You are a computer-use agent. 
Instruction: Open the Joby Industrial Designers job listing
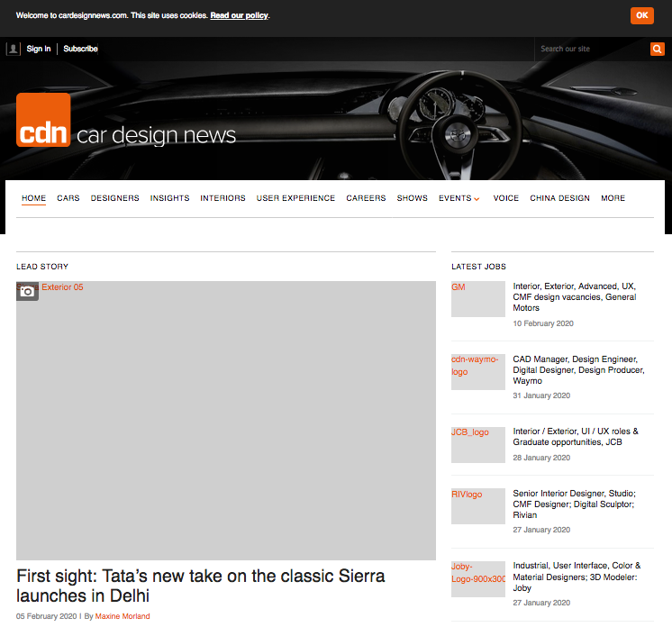tap(577, 577)
